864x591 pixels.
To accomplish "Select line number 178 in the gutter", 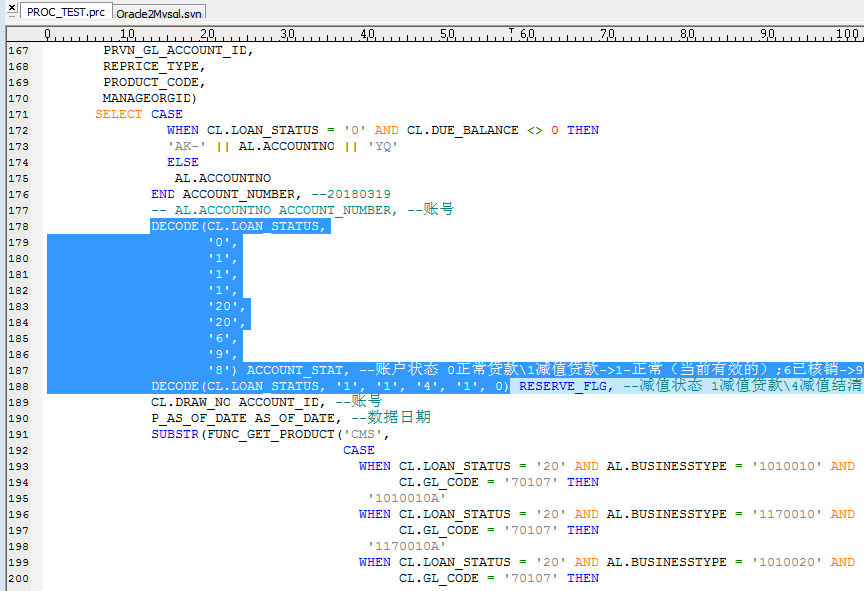I will click(18, 226).
